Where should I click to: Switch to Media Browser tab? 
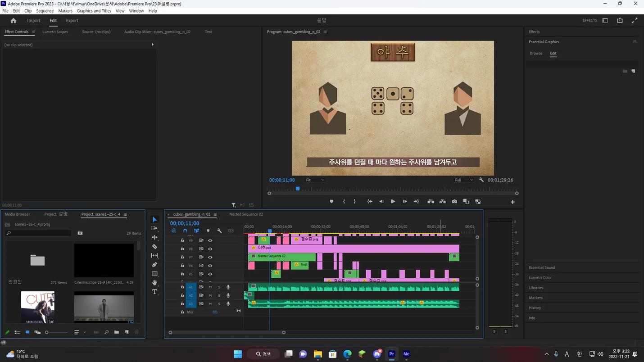tap(17, 214)
